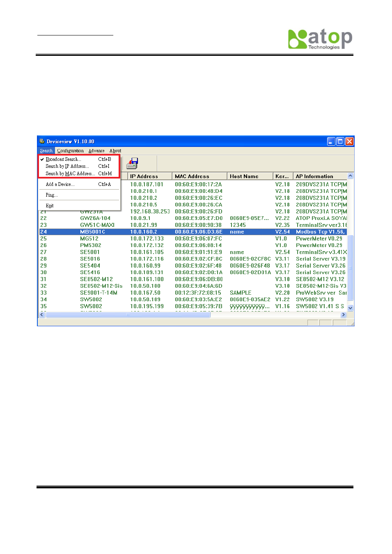Sort by Host Name column header

(250, 176)
